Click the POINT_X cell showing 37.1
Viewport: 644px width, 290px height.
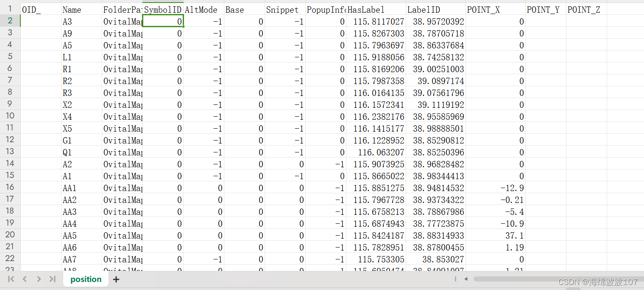click(x=496, y=235)
